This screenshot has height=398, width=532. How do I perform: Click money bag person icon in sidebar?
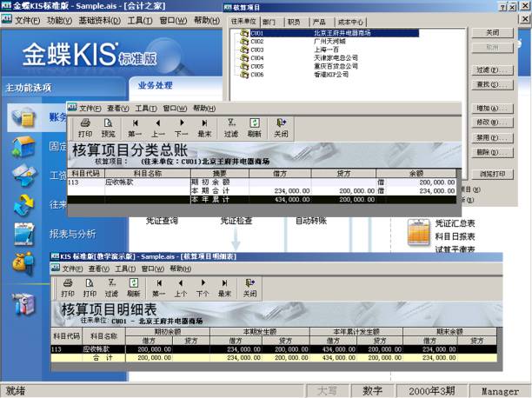[x=23, y=263]
